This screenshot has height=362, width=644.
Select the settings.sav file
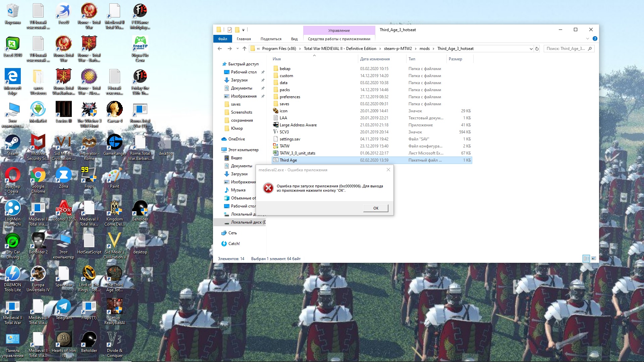(x=372, y=139)
